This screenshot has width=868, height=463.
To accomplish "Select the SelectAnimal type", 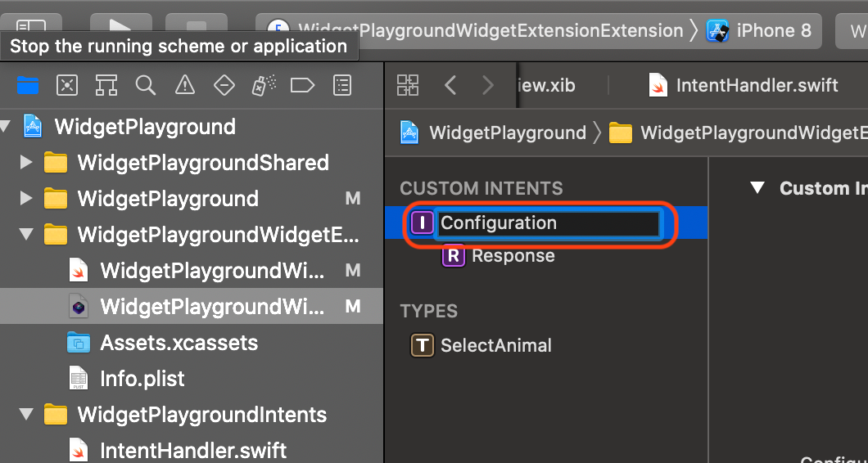I will (495, 345).
